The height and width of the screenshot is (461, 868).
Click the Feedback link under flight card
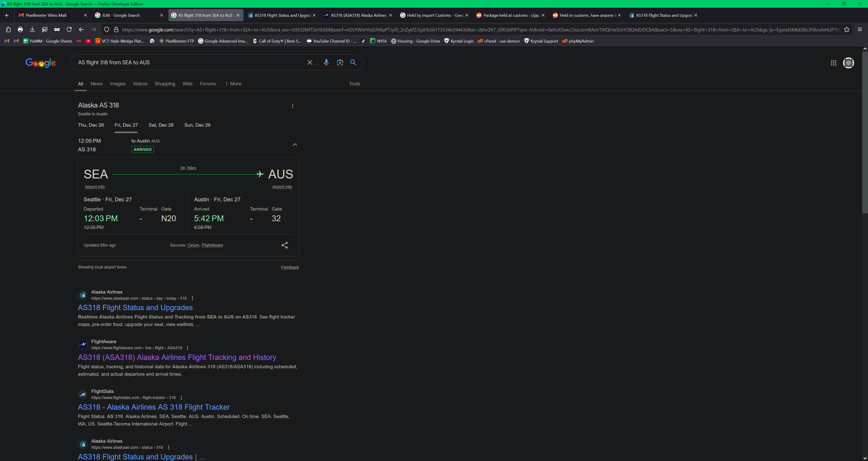[290, 267]
